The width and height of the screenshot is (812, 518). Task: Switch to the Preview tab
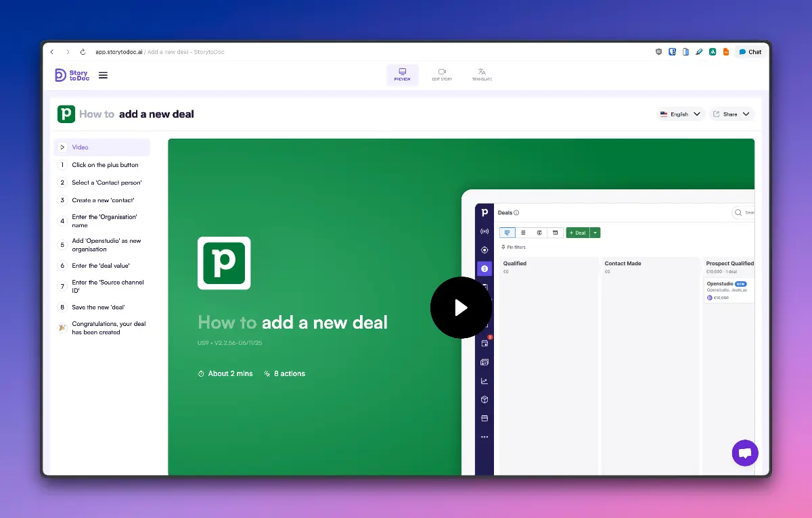pyautogui.click(x=402, y=75)
